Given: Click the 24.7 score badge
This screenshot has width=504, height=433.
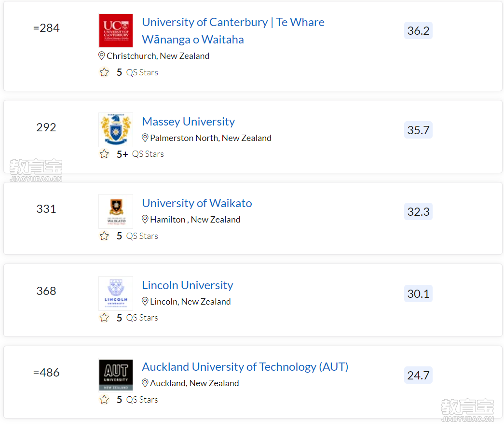Looking at the screenshot, I should [418, 375].
